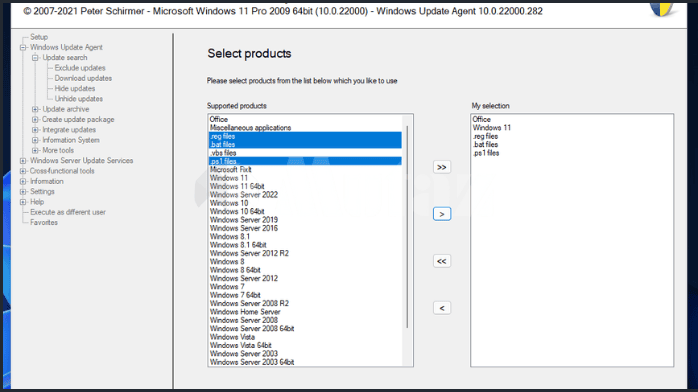The width and height of the screenshot is (698, 392).
Task: Open the Favorites tree item
Action: click(44, 222)
